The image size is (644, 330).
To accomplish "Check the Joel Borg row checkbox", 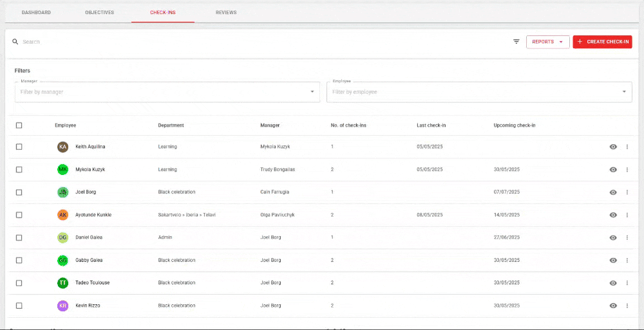I will pos(19,192).
